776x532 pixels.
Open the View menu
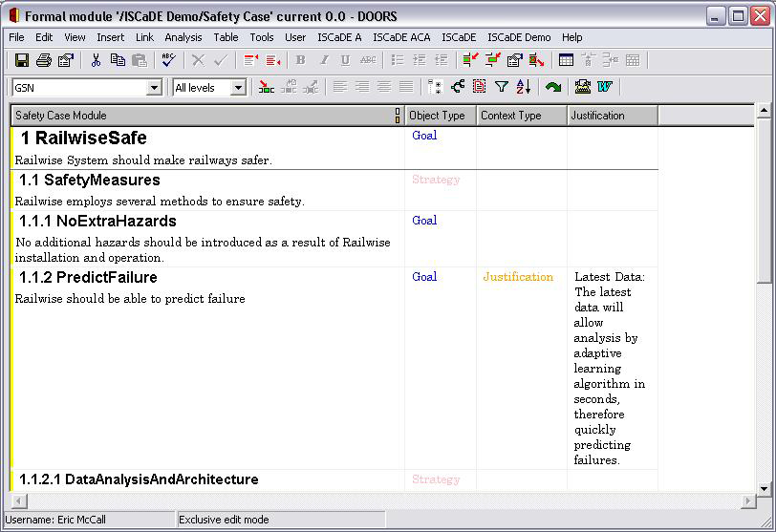pyautogui.click(x=75, y=37)
